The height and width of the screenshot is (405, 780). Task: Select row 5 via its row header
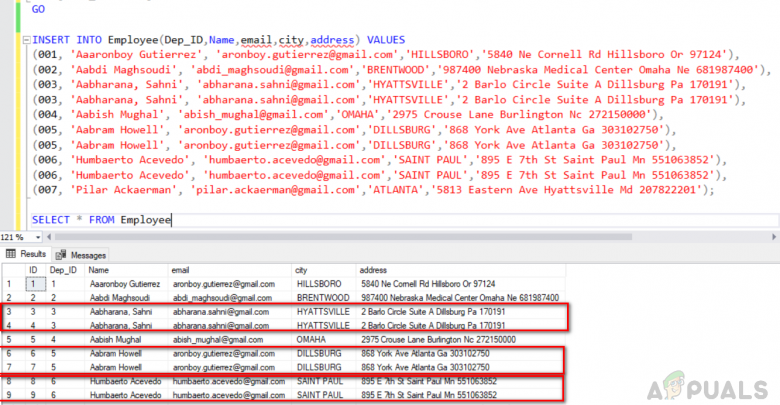9,339
